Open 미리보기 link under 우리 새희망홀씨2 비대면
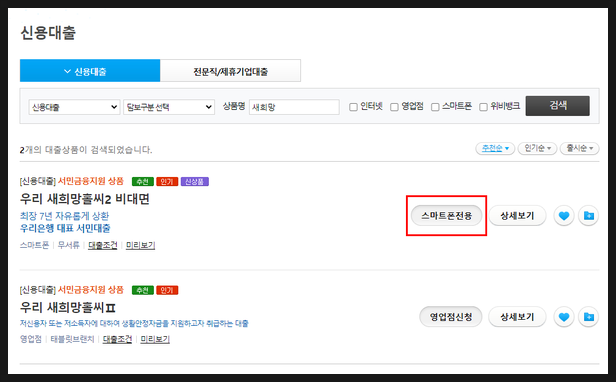This screenshot has width=616, height=382. point(140,245)
